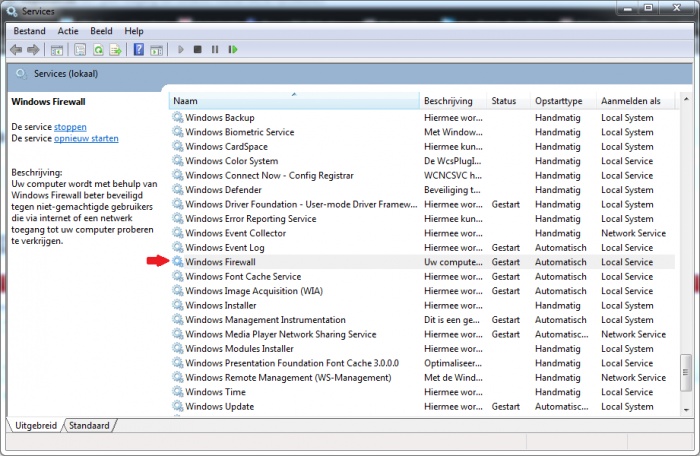Stop the service with the square button

tap(197, 50)
